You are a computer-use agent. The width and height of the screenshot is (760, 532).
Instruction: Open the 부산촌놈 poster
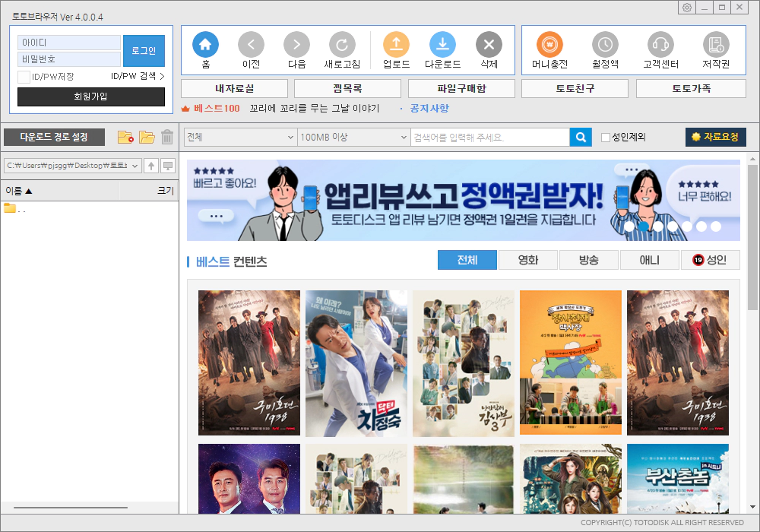[678, 479]
